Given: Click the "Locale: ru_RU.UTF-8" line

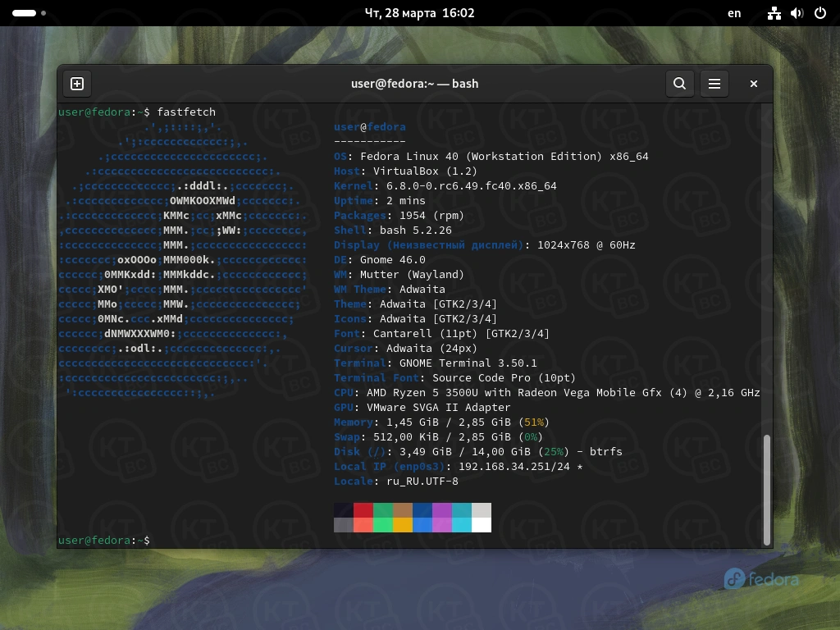Looking at the screenshot, I should [396, 481].
